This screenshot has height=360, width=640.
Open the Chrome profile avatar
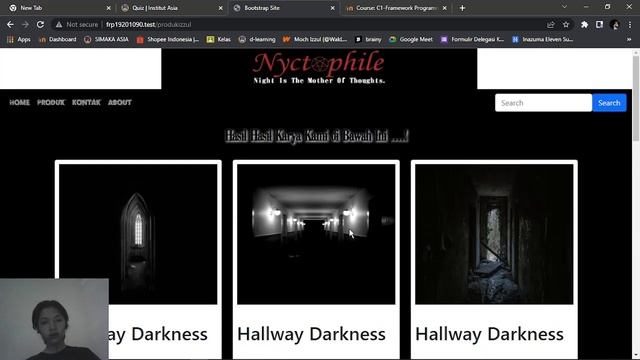coord(614,24)
